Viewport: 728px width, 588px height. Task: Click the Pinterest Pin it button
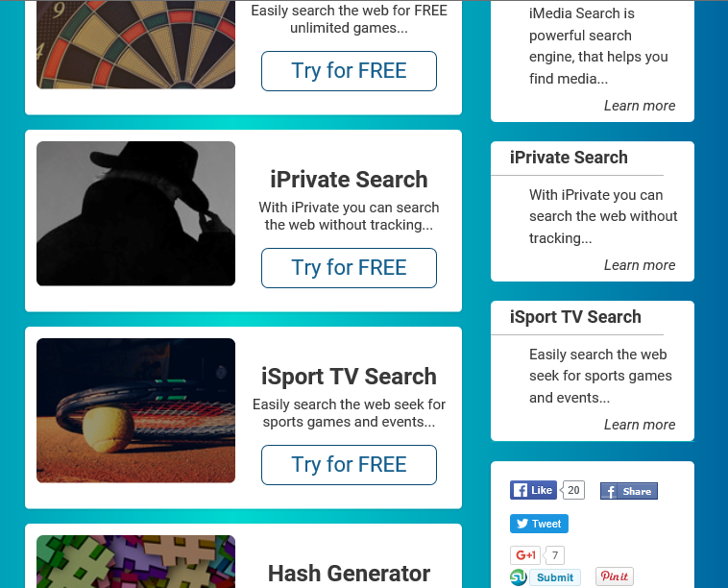[x=615, y=576]
